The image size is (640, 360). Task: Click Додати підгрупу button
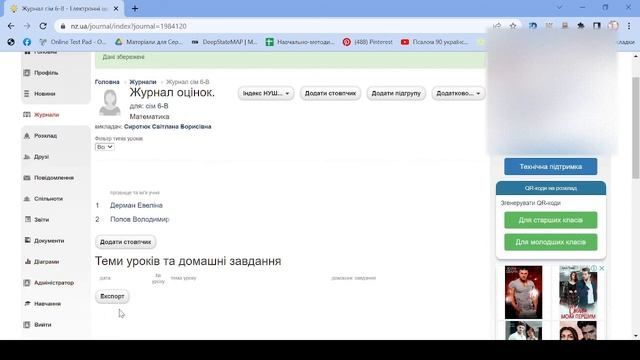click(x=396, y=93)
